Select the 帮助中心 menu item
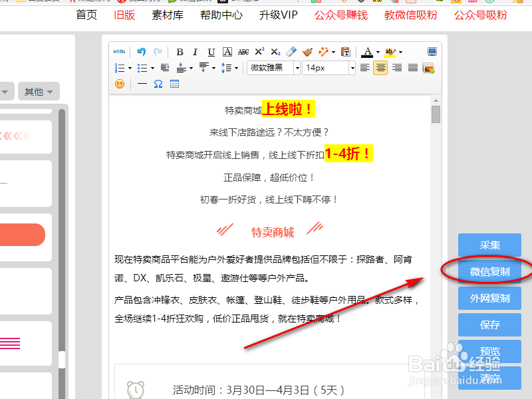Image resolution: width=532 pixels, height=399 pixels. coord(221,15)
